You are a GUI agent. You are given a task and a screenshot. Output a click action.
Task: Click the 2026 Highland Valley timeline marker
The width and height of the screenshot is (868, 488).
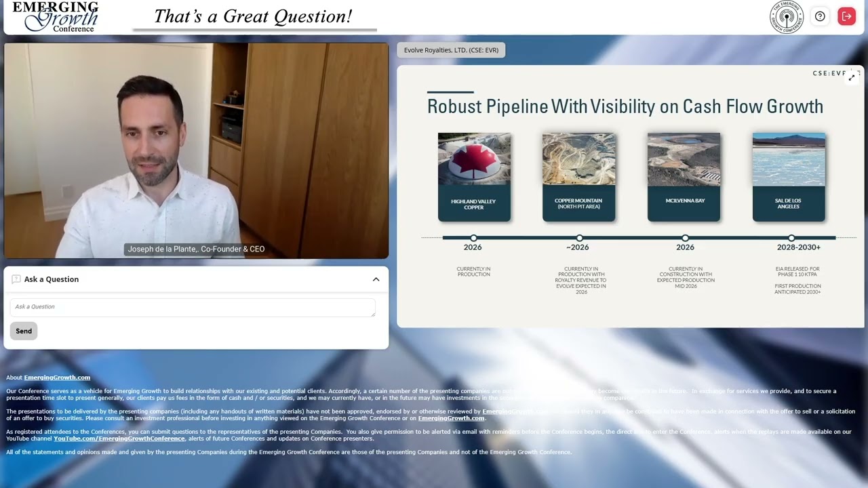pyautogui.click(x=473, y=238)
